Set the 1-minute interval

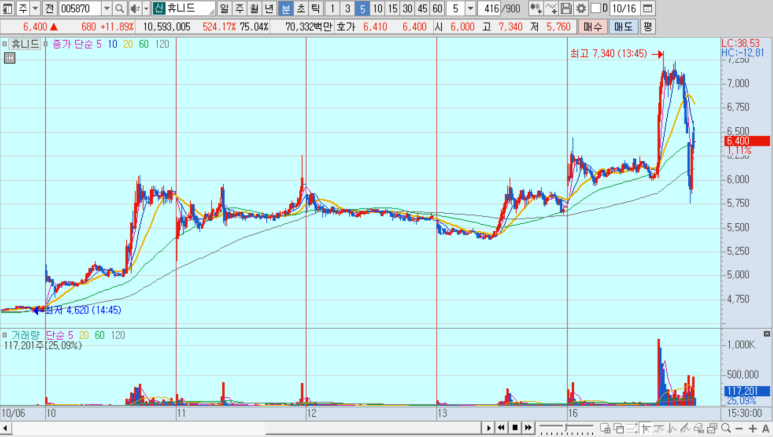(x=332, y=8)
